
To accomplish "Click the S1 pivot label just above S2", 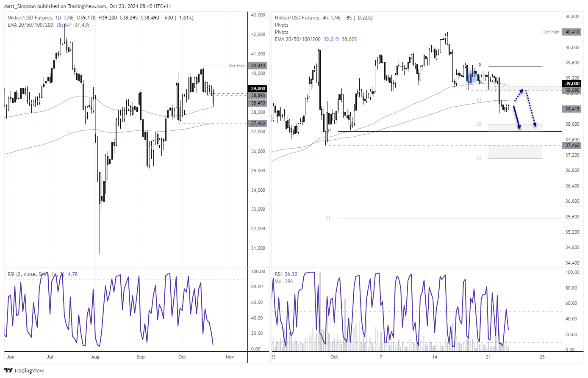I will [479, 100].
